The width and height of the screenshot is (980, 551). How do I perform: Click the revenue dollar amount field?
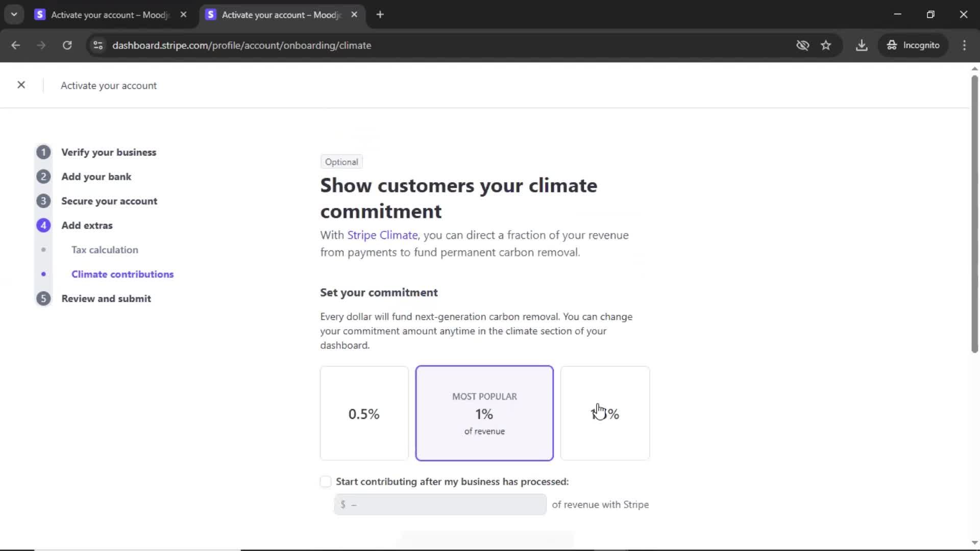[x=440, y=505]
